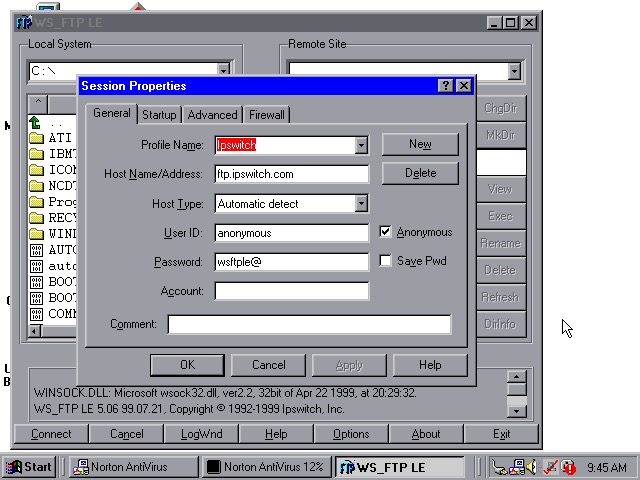Click the local list sort caret column header
Screen dimensions: 640x480
(38, 104)
